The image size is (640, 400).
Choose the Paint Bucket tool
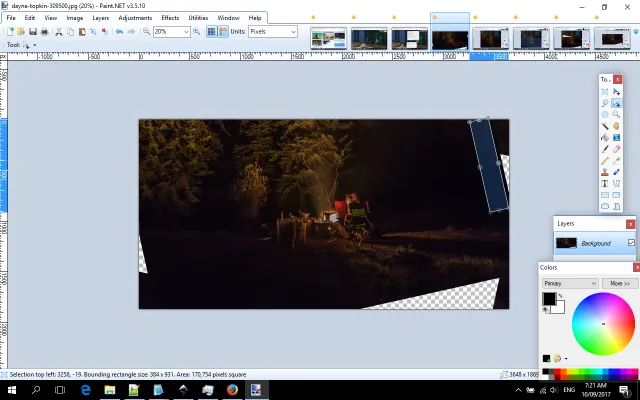[x=605, y=137]
